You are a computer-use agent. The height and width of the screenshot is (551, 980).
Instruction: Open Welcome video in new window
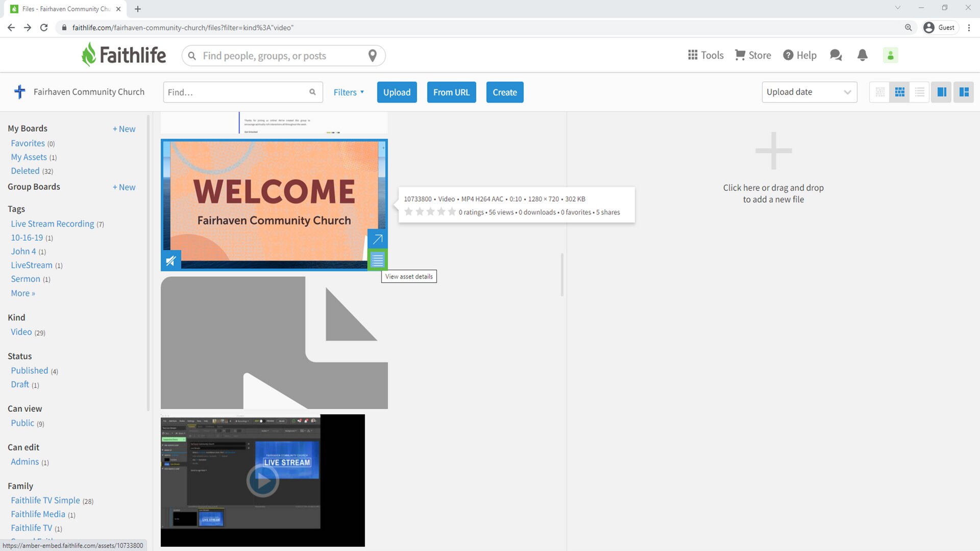coord(378,239)
